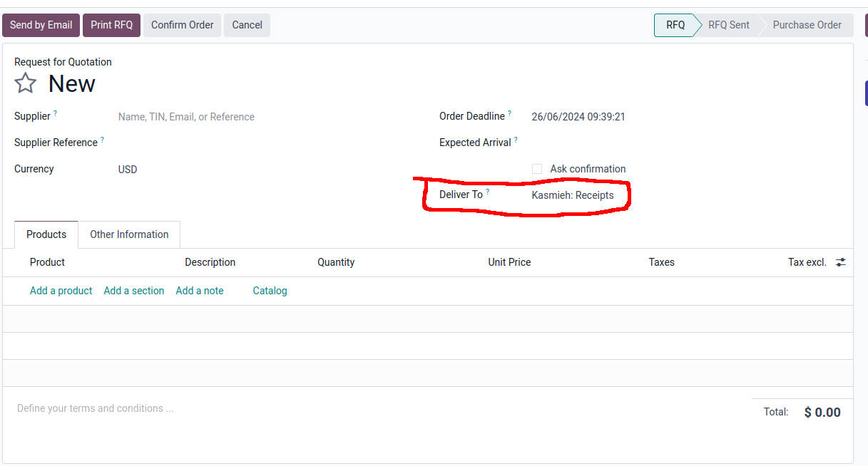This screenshot has width=868, height=466.
Task: Show Deliver To help question mark
Action: point(488,192)
